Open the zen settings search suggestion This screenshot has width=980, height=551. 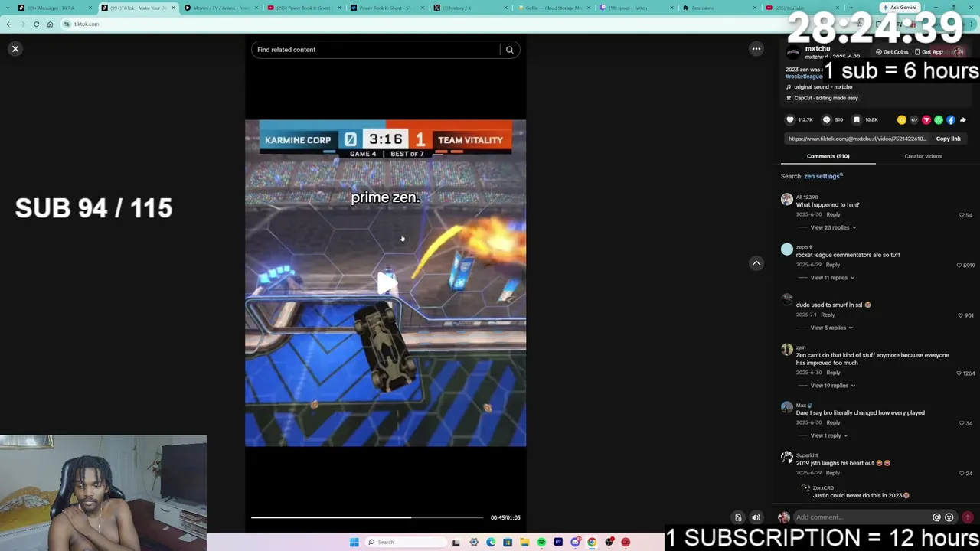click(x=823, y=176)
